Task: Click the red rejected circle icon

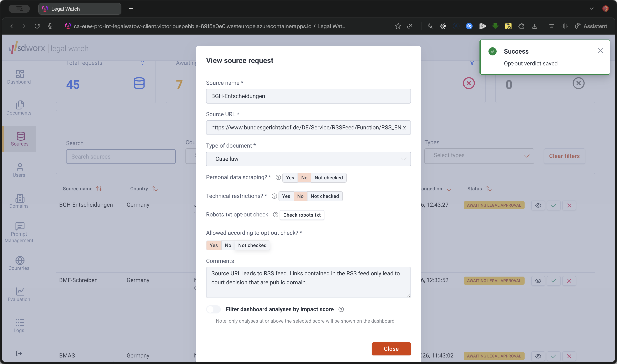Action: [468, 83]
